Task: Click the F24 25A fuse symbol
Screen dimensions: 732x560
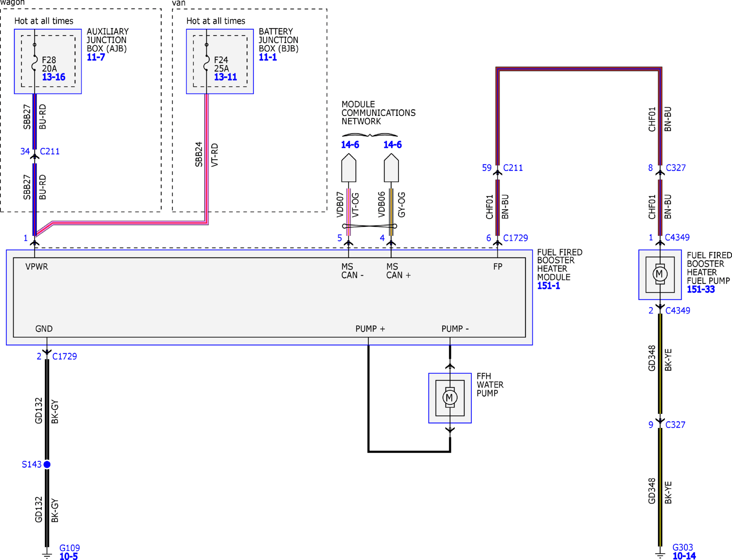Action: coord(206,63)
